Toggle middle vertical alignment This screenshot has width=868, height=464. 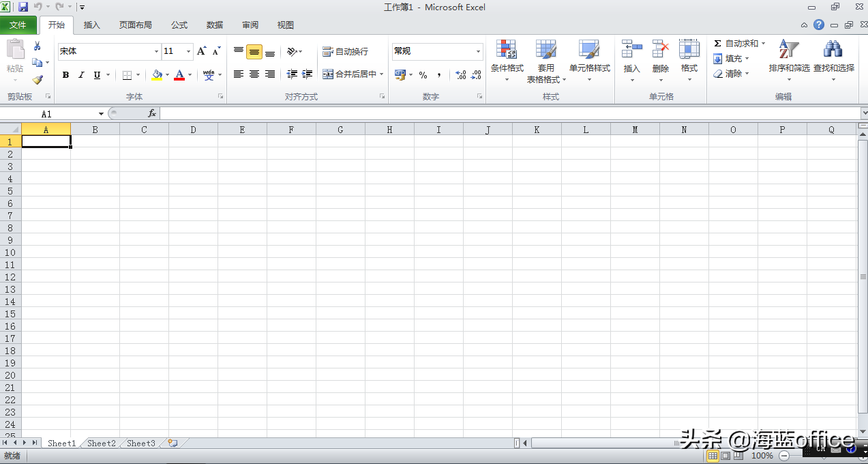[x=254, y=51]
